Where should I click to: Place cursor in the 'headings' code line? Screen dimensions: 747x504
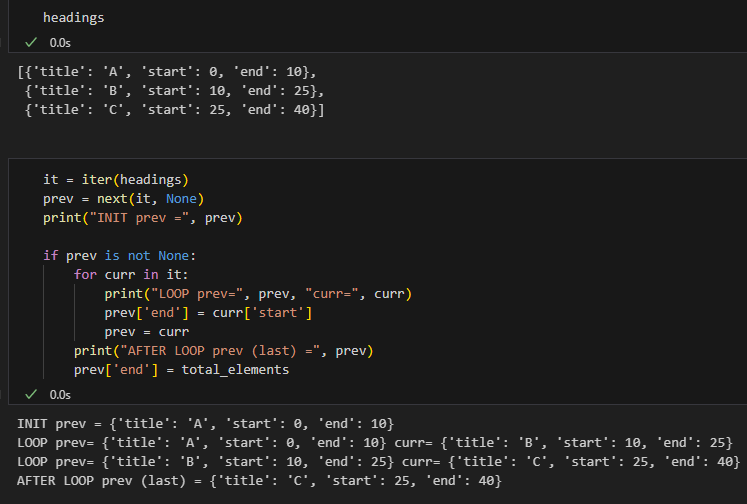tap(73, 18)
